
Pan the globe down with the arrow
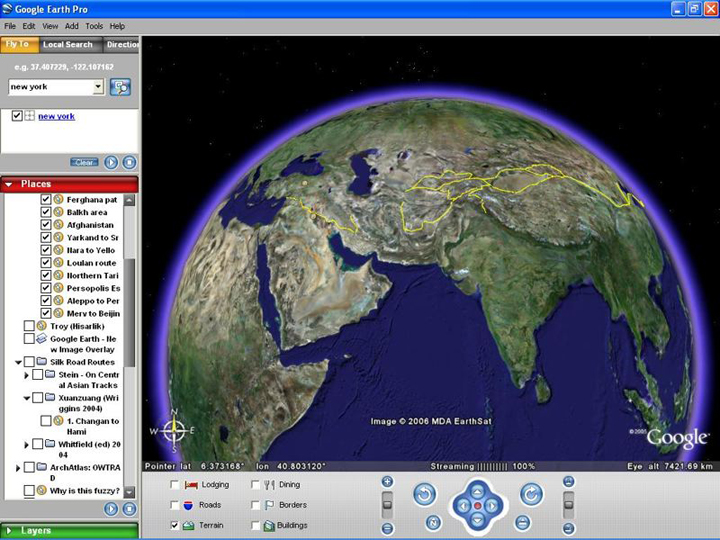pos(478,519)
